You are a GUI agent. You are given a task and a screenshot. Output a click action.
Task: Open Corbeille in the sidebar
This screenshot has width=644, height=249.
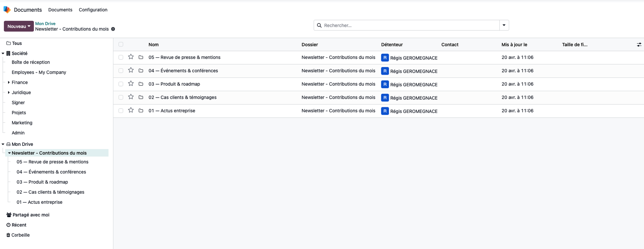pyautogui.click(x=20, y=235)
